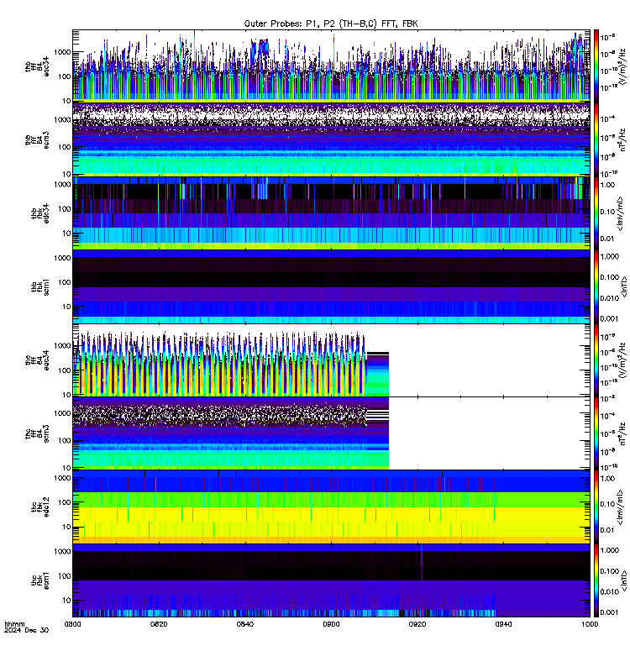Click the 0900 time axis label
630x672 pixels.
(x=331, y=624)
